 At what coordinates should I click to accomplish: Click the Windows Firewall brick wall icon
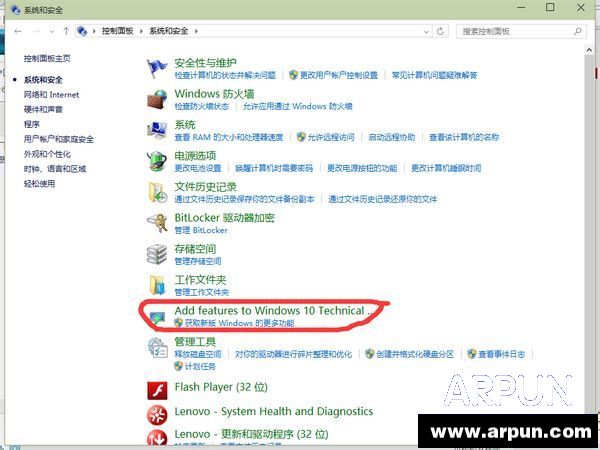point(157,99)
